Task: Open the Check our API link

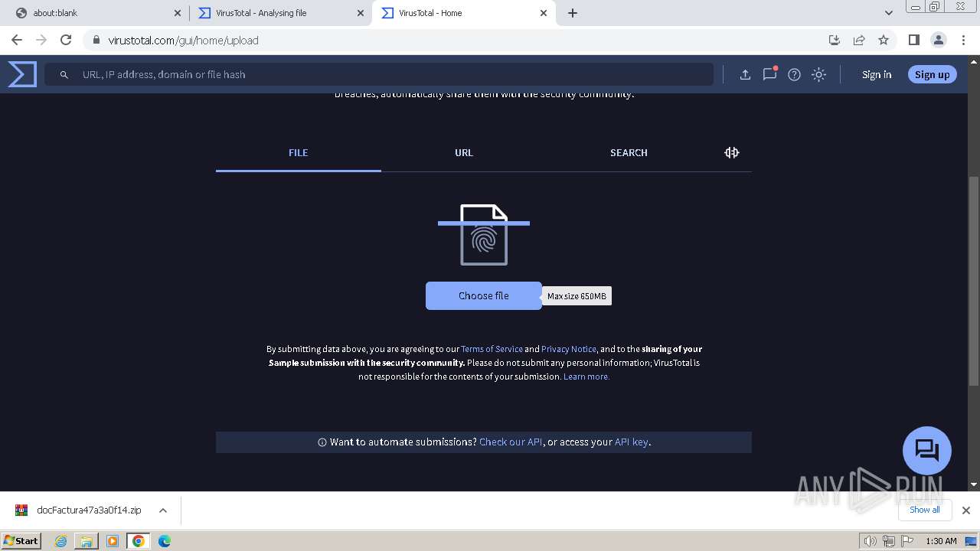Action: point(511,442)
